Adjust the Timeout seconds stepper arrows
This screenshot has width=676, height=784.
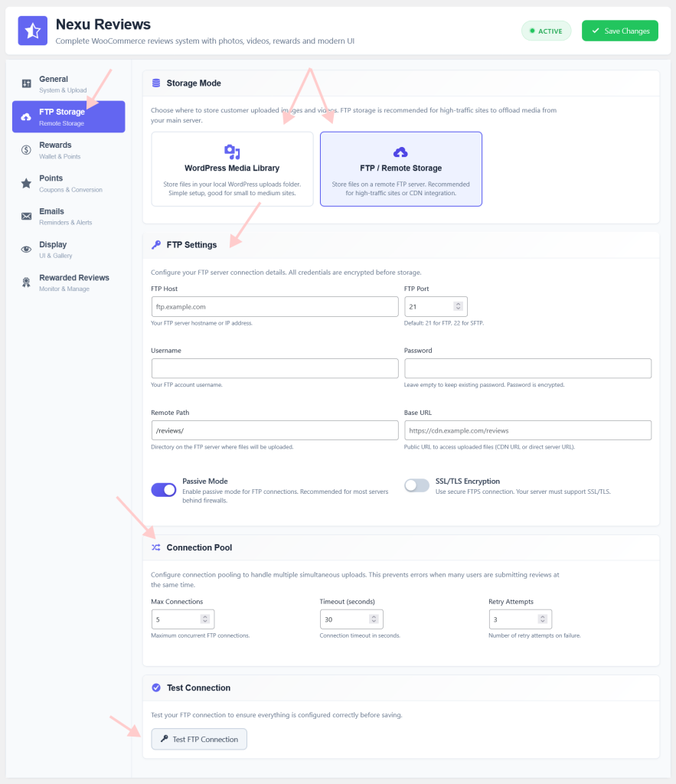pos(374,619)
